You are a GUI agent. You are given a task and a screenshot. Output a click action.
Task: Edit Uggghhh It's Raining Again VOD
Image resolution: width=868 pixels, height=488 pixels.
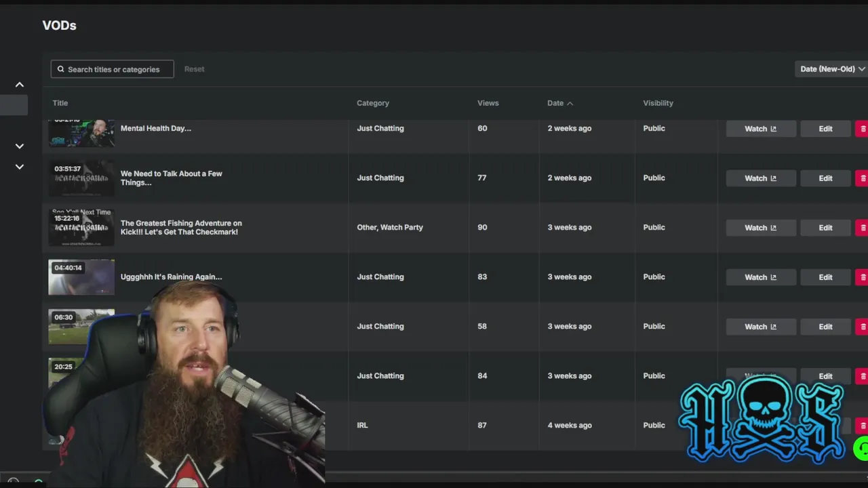(825, 277)
